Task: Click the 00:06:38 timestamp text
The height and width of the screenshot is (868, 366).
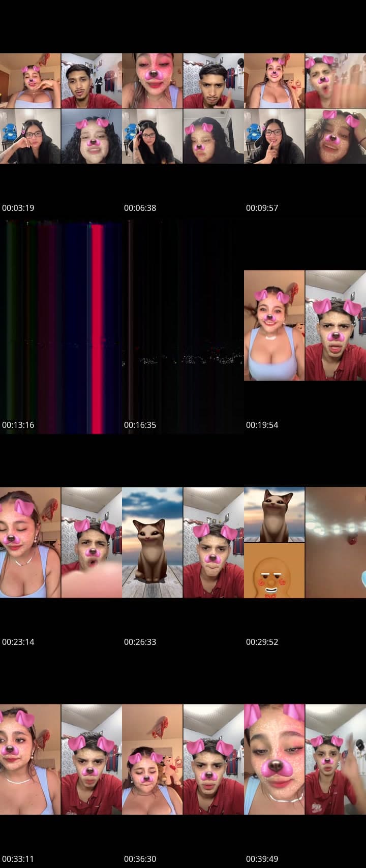Action: click(140, 208)
